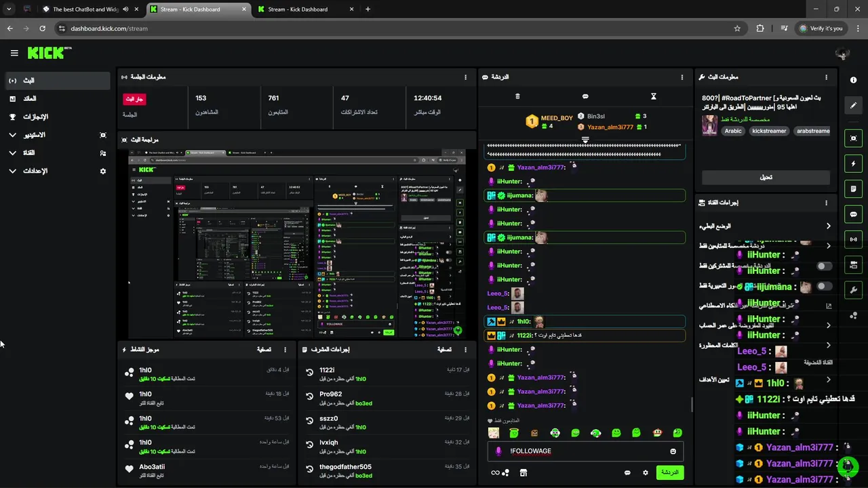Click the MEED_BOY top gifter name
Image resolution: width=868 pixels, height=488 pixels.
(557, 118)
